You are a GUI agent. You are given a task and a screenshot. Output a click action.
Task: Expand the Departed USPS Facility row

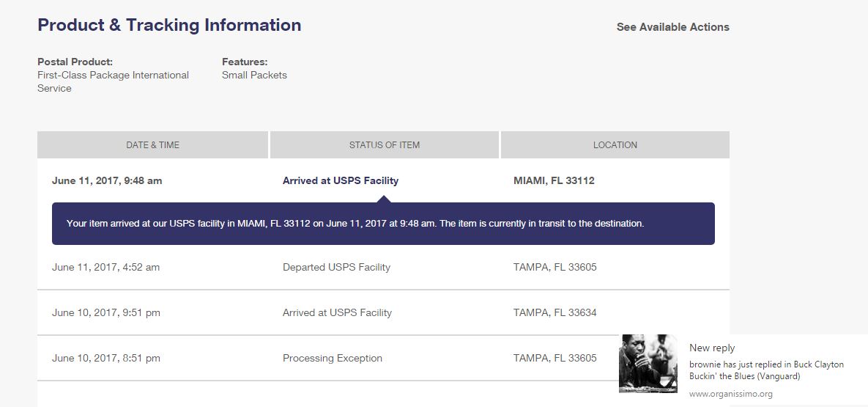click(x=383, y=267)
